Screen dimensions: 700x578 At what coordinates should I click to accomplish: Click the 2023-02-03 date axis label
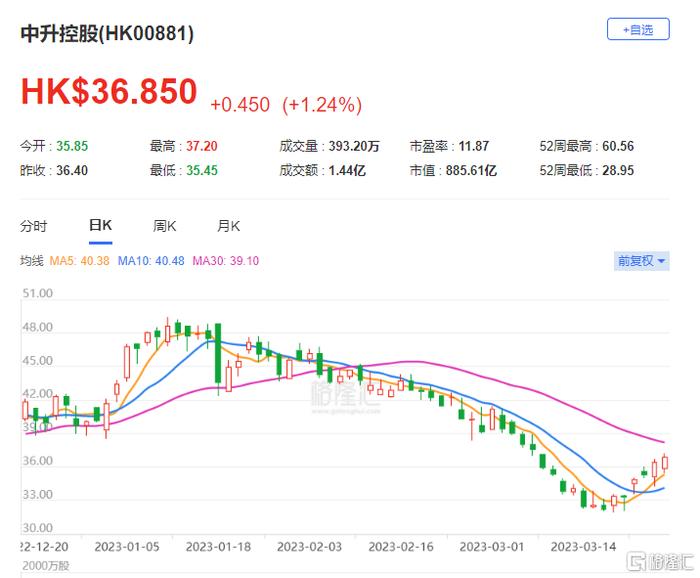309,547
